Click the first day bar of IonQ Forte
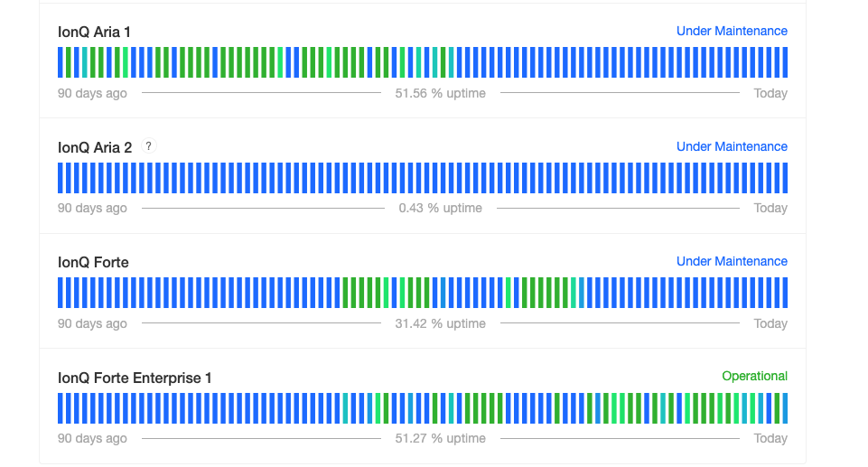Screen dimensions: 868x467 (x=61, y=293)
